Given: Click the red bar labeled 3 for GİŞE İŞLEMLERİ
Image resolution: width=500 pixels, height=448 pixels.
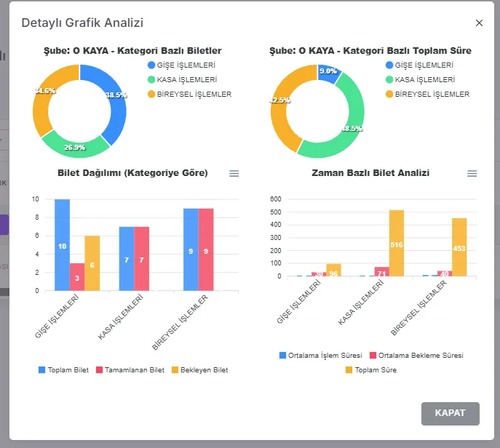Looking at the screenshot, I should (x=77, y=277).
